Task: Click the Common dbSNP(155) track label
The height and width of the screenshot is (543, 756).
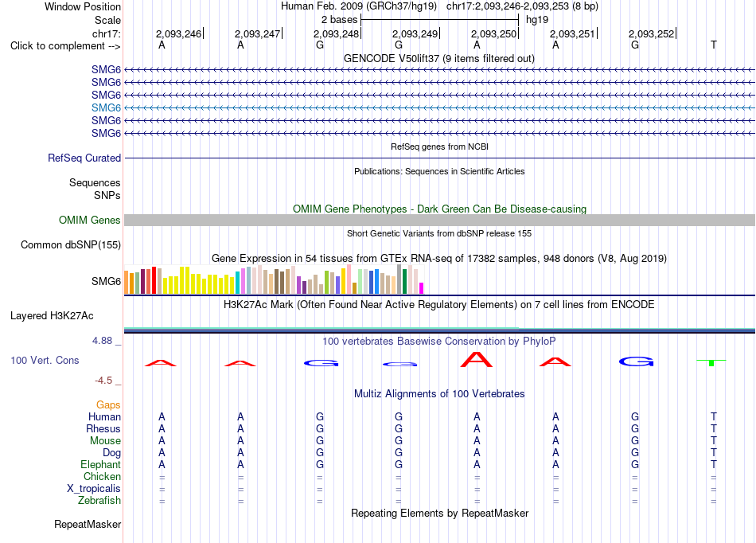Action: pos(71,244)
